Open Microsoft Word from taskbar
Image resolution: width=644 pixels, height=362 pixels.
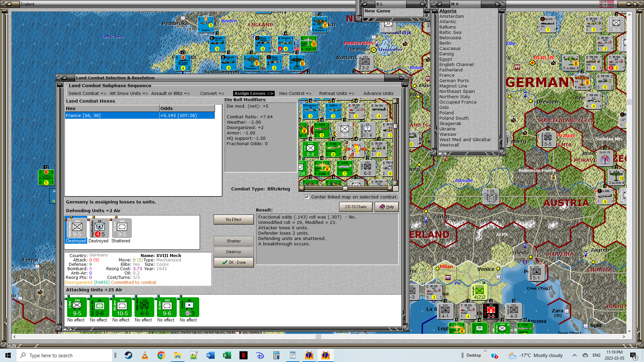(211, 355)
